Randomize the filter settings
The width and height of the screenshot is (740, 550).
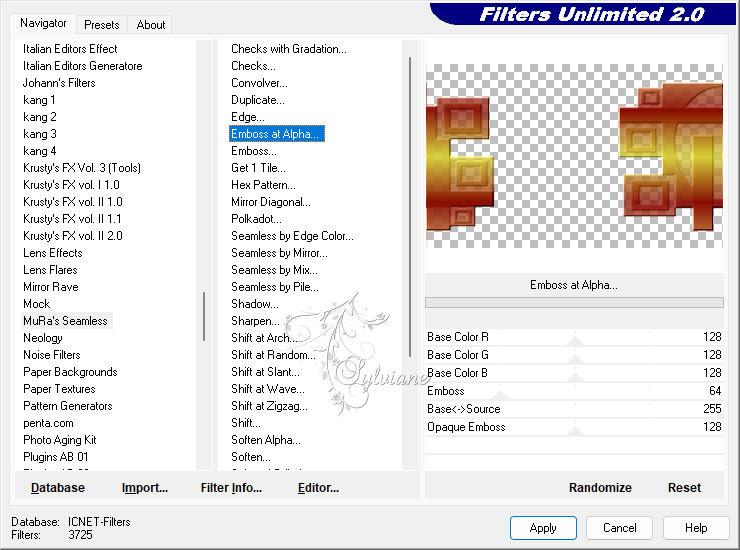[600, 488]
